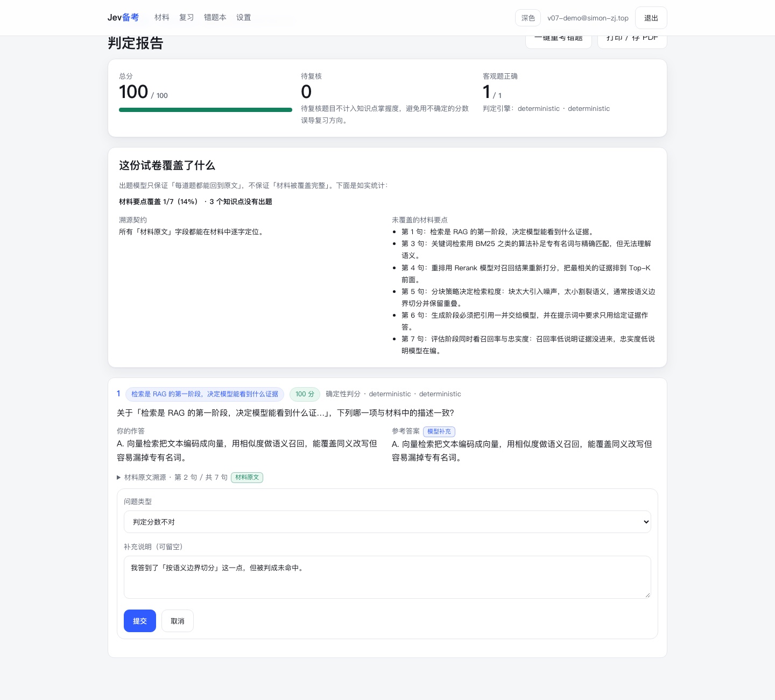
Task: Click the 待复核 count of 0
Action: [306, 92]
